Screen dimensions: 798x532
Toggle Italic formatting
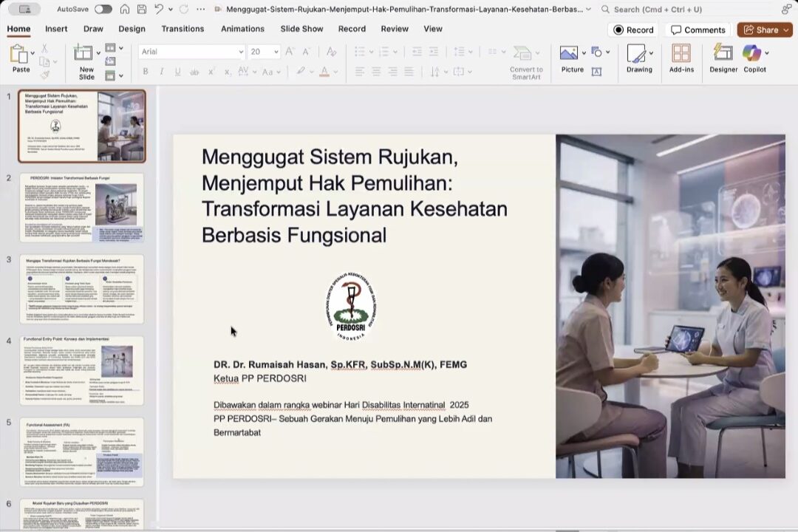click(x=162, y=72)
